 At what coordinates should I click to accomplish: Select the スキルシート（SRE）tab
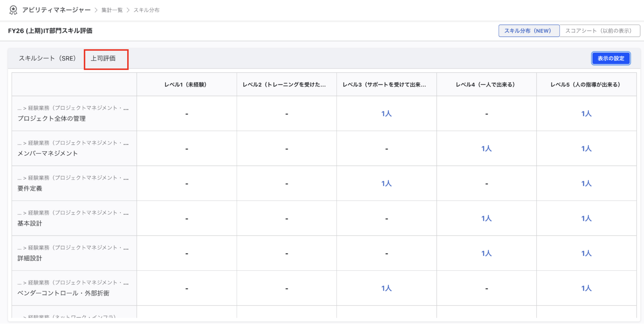pyautogui.click(x=47, y=59)
